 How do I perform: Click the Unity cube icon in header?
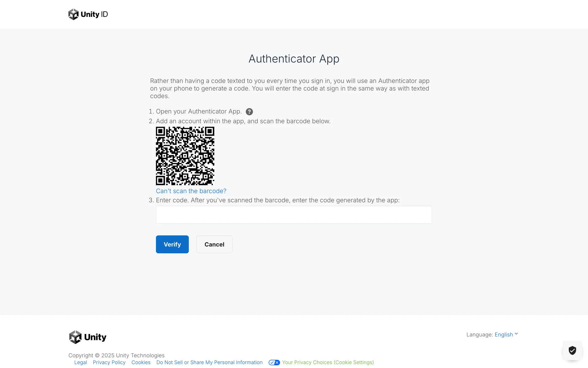pos(73,14)
